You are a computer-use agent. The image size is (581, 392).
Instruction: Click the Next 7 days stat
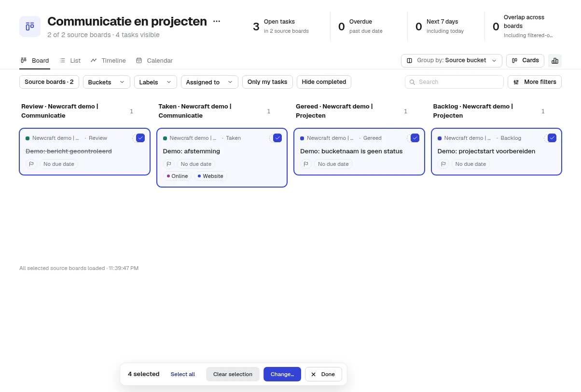point(440,26)
